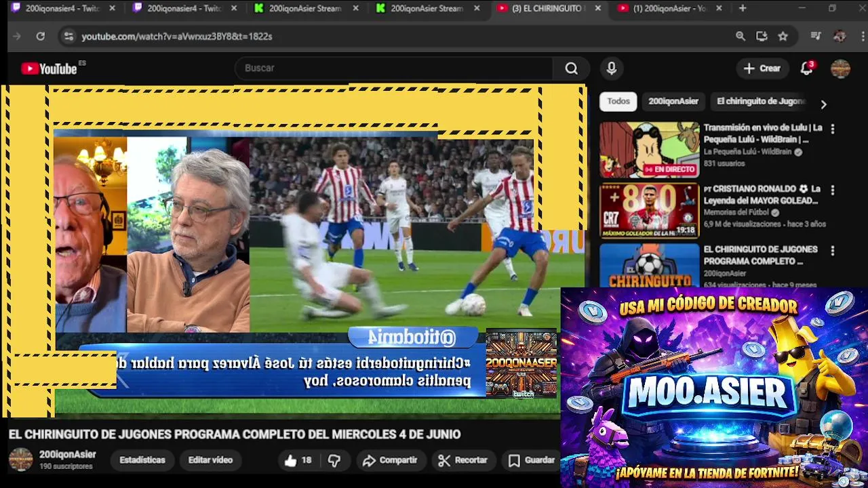Focus the YouTube Buscar search field
Image resolution: width=868 pixels, height=488 pixels.
(x=393, y=68)
